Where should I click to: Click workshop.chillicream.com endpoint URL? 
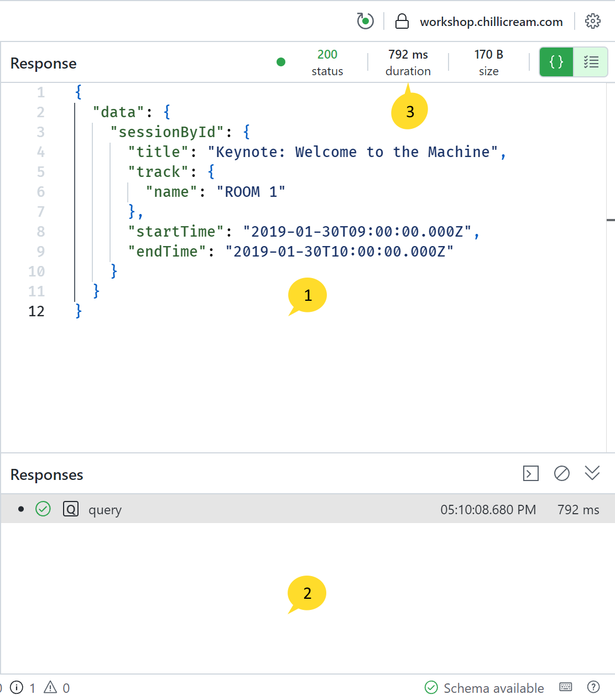tap(491, 22)
